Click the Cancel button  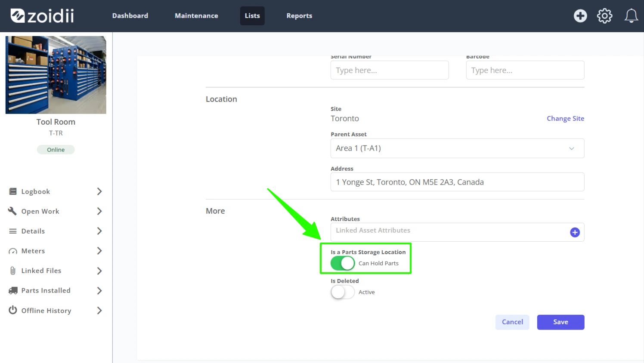pyautogui.click(x=512, y=322)
